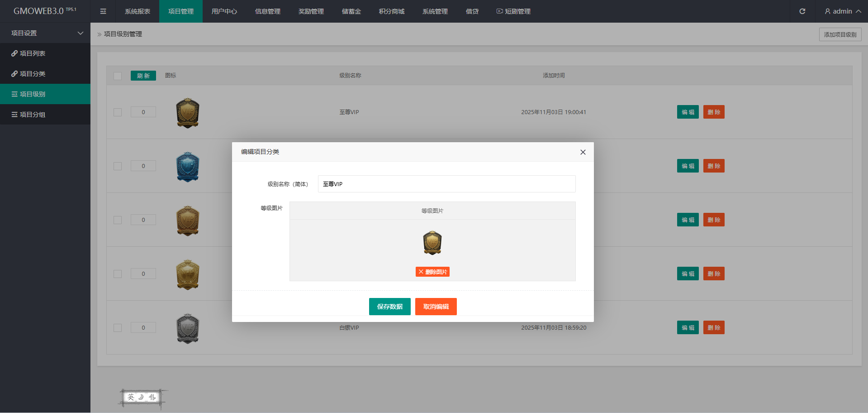
Task: Check the checkbox for 白银VIP row
Action: pos(118,328)
